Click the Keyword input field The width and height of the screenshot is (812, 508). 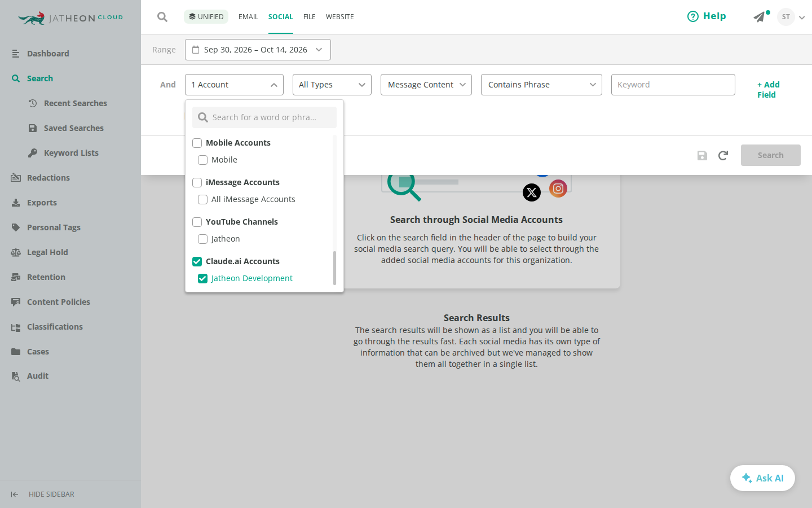[x=673, y=85]
